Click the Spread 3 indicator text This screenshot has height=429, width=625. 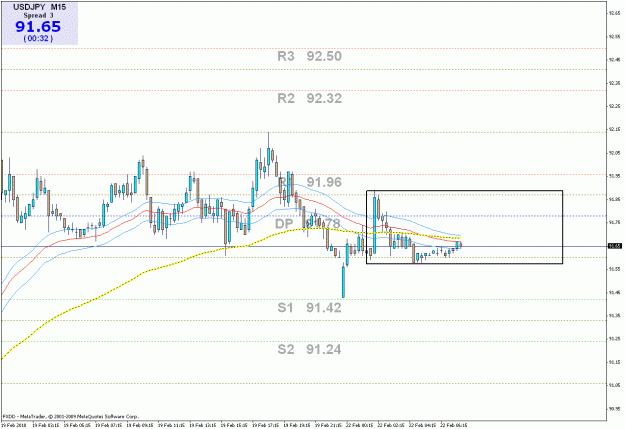[38, 16]
